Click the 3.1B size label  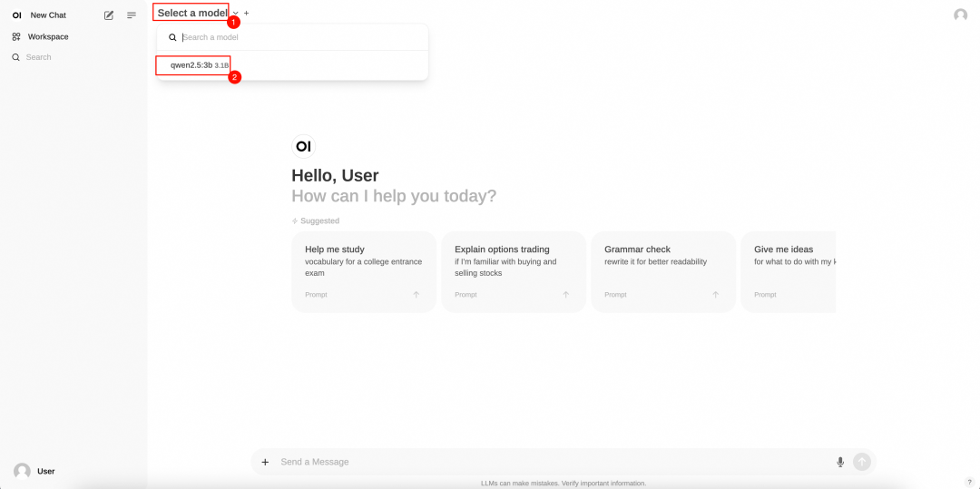(222, 65)
